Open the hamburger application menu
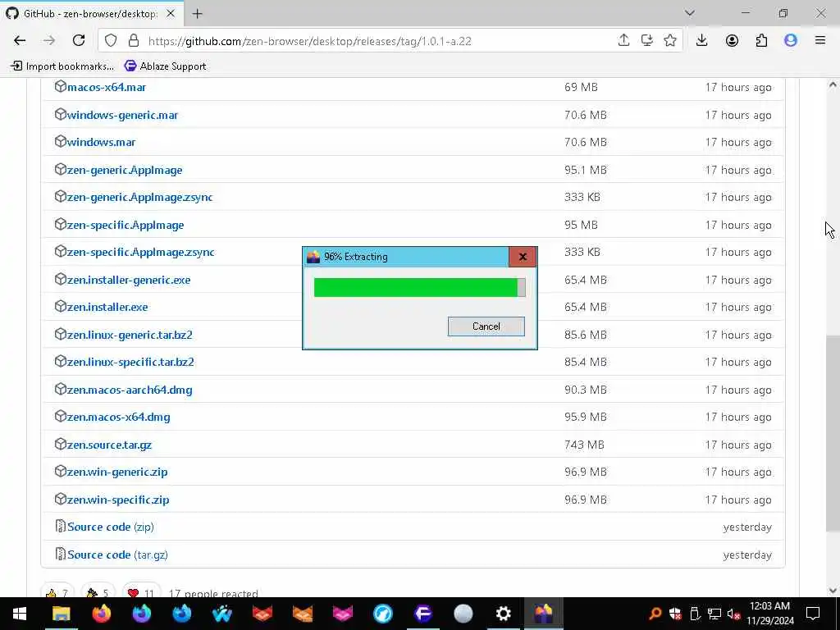This screenshot has height=630, width=840. tap(820, 41)
